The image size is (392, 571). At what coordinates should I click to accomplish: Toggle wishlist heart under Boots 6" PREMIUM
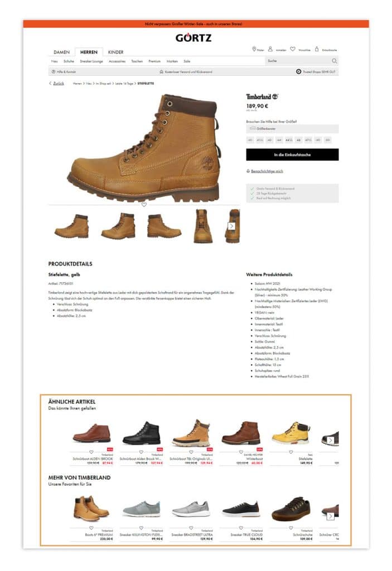(x=91, y=528)
